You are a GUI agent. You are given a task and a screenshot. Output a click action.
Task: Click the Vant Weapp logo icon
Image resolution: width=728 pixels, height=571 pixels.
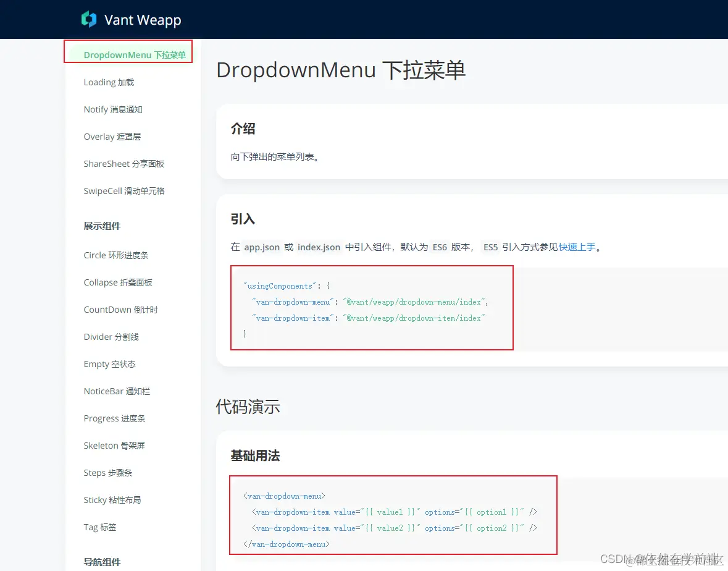tap(89, 20)
